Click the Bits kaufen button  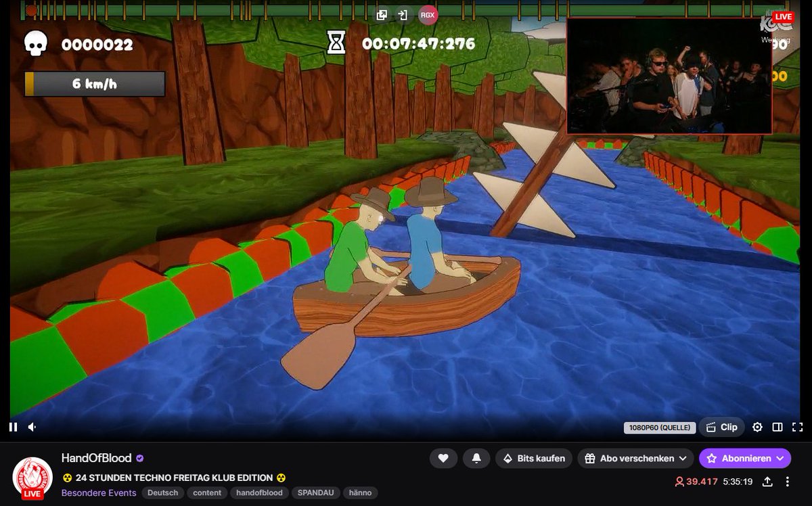[x=535, y=458]
